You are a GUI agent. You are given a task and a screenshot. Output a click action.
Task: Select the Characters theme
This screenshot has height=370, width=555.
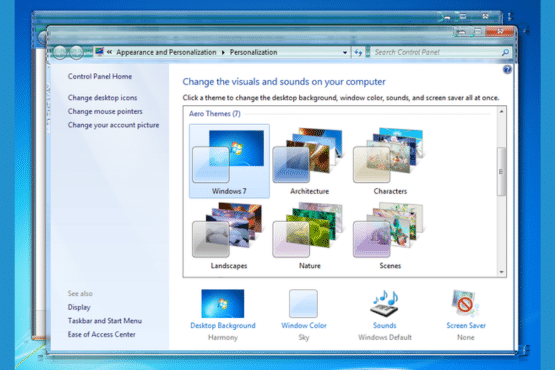coord(390,161)
